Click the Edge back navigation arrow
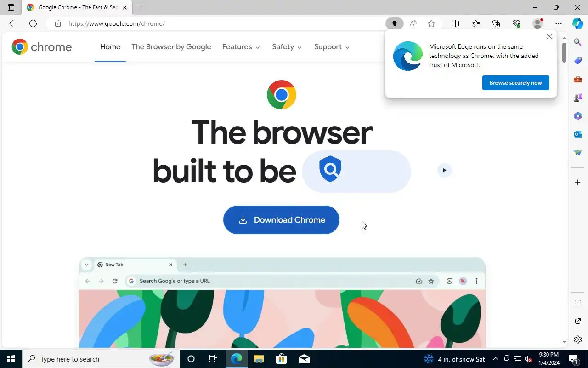 tap(13, 23)
